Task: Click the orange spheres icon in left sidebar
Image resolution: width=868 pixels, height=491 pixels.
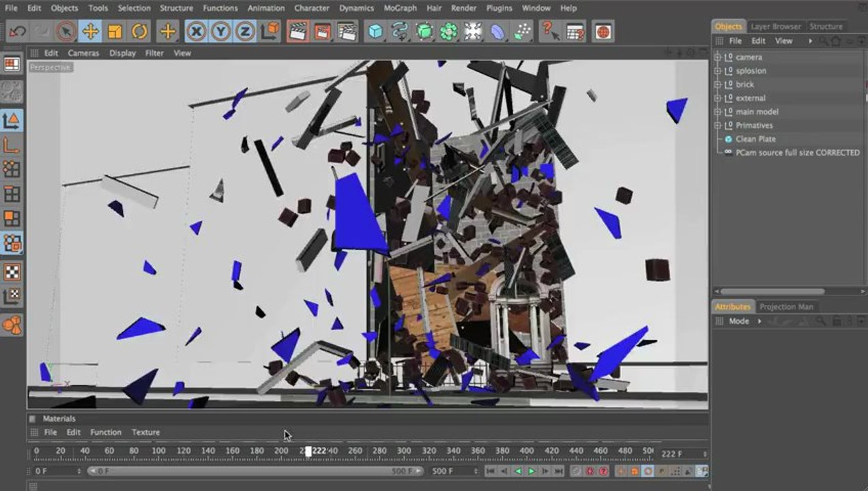Action: point(12,325)
